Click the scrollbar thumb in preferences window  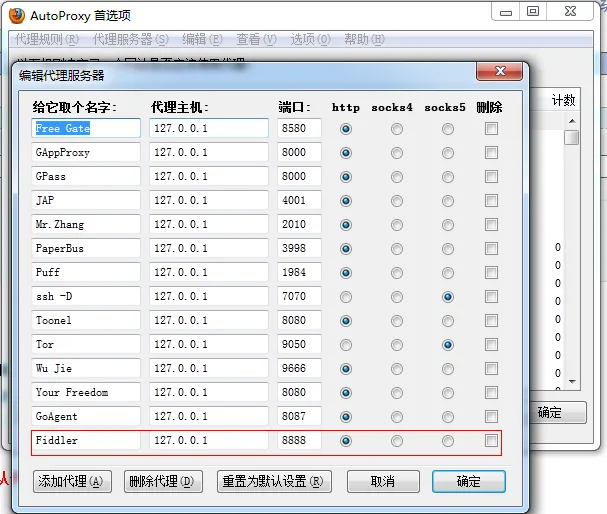pos(571,138)
